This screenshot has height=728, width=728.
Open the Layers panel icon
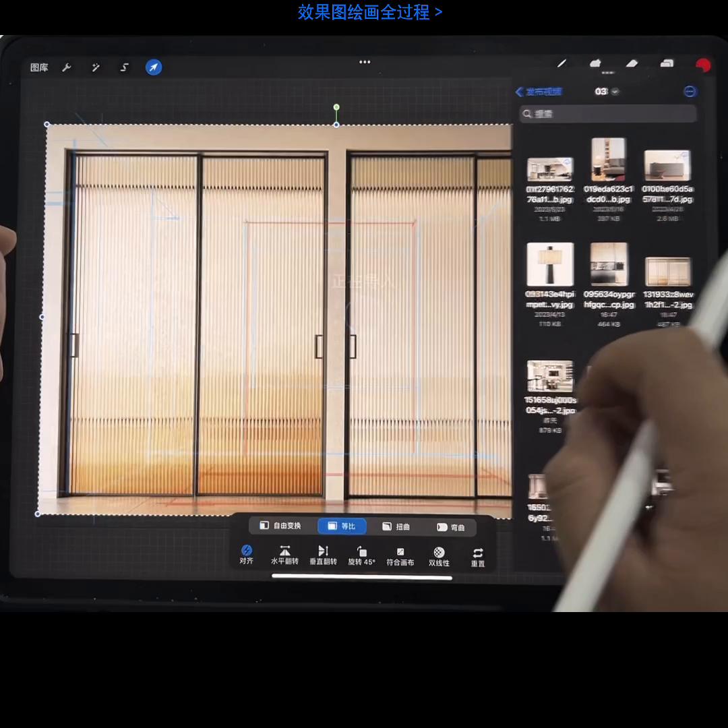[x=667, y=64]
